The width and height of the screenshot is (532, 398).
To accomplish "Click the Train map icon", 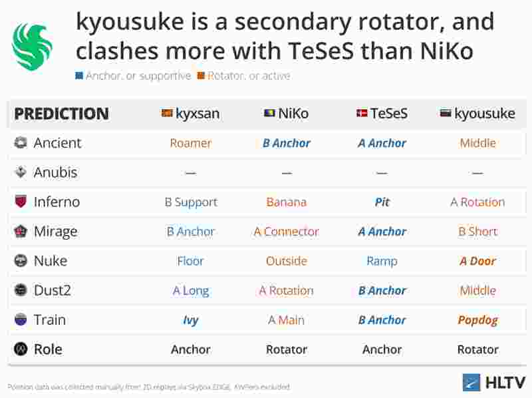I will click(21, 320).
